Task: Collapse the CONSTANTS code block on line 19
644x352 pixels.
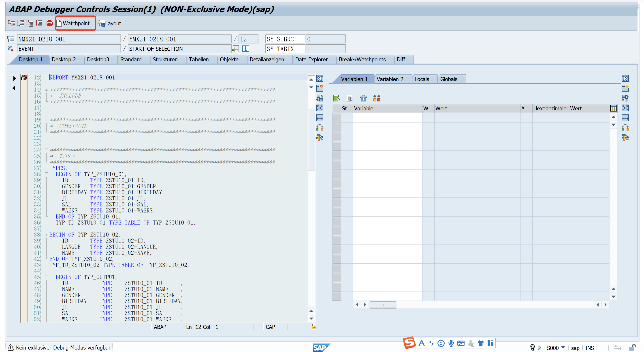Action: click(46, 120)
